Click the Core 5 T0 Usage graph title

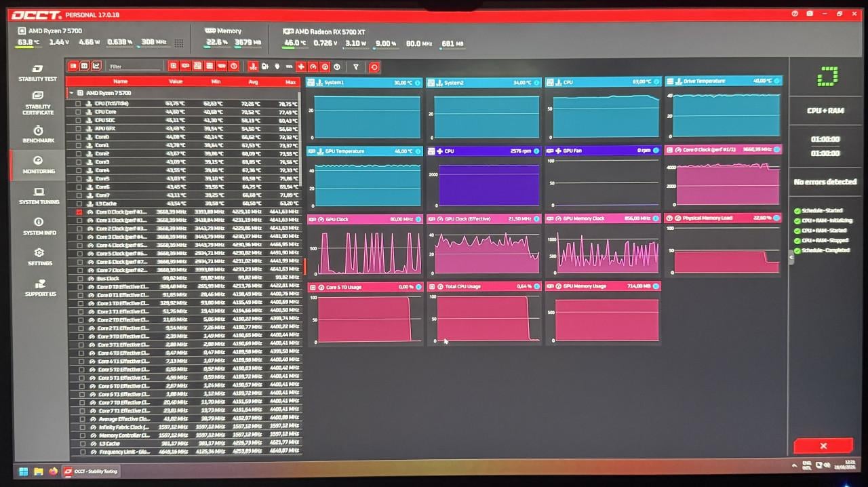click(x=343, y=287)
